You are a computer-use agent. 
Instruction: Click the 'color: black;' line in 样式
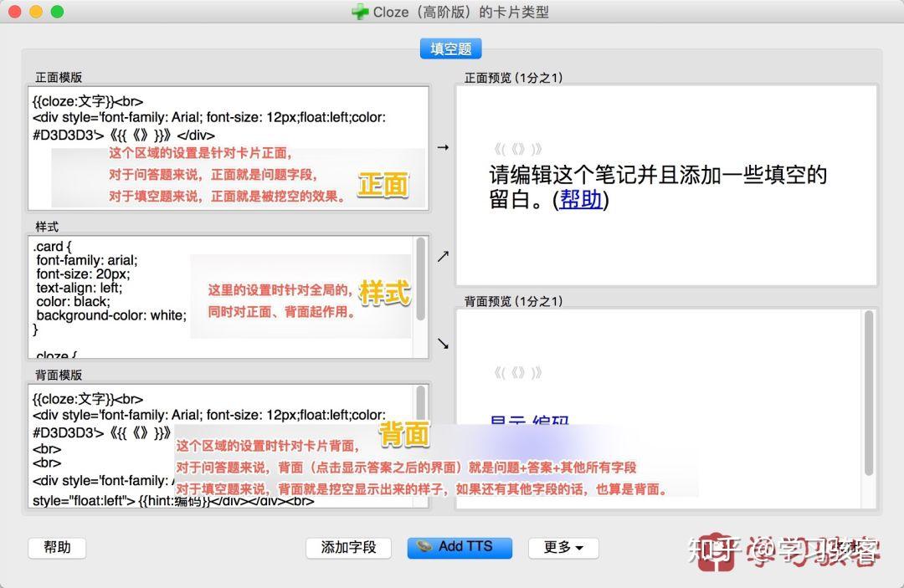click(73, 302)
